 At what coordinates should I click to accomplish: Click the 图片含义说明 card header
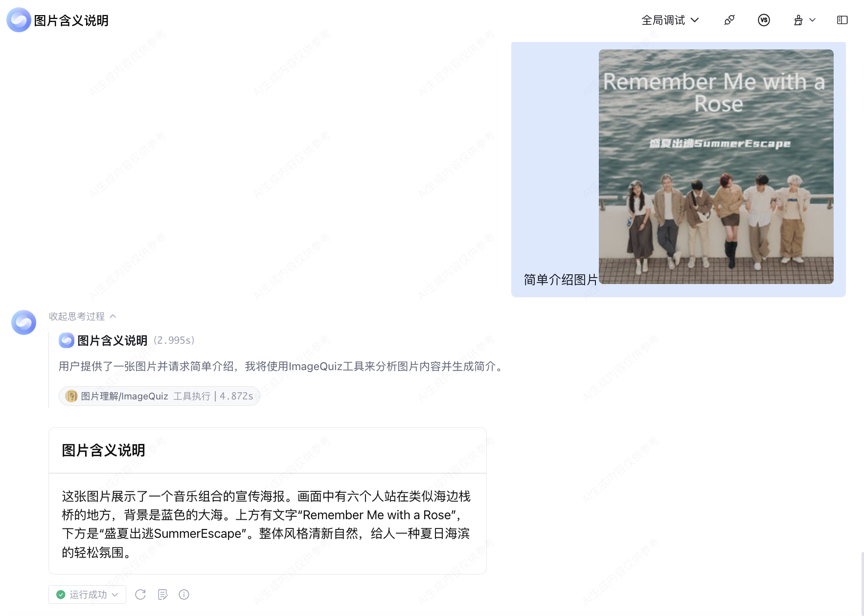[x=268, y=450]
